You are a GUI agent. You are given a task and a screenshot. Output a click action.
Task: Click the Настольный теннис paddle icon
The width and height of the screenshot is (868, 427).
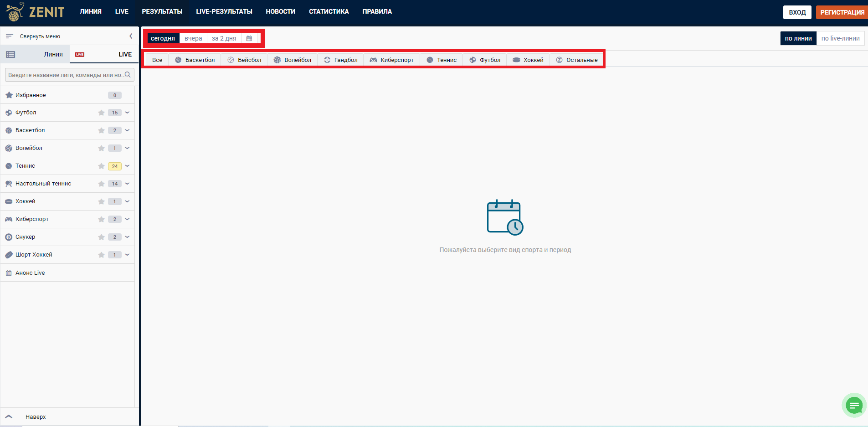click(9, 184)
